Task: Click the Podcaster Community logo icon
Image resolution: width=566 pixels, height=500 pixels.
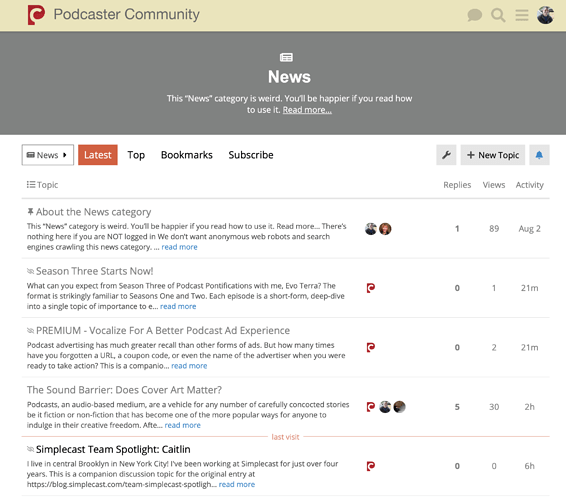Action: pyautogui.click(x=36, y=15)
